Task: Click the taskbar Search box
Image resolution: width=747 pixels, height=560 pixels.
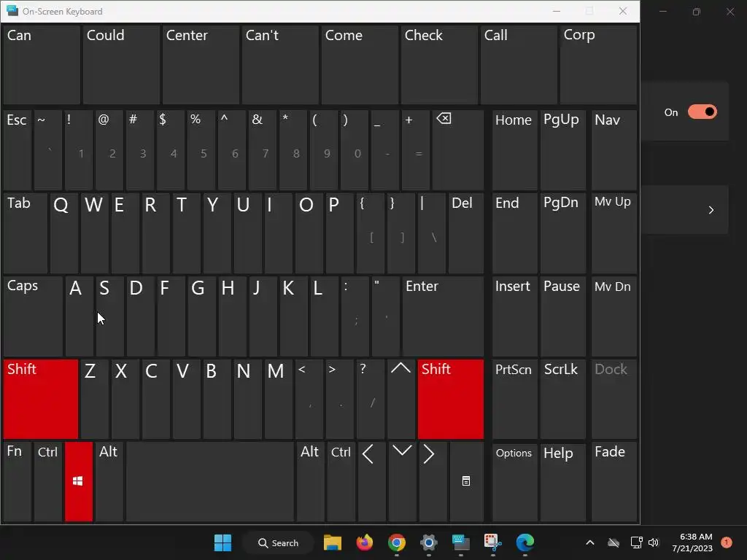Action: pos(278,542)
